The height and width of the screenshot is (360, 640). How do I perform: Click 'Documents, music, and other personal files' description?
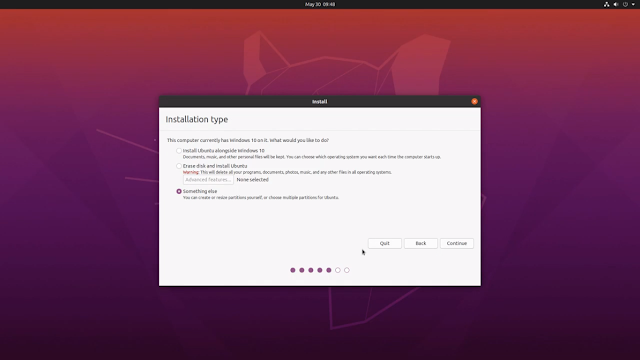(312, 157)
